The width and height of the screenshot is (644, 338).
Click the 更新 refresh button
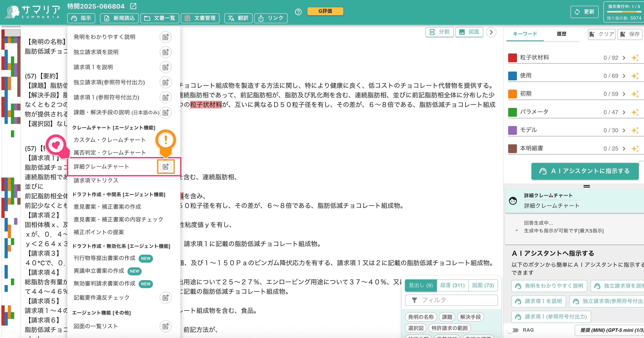click(585, 12)
